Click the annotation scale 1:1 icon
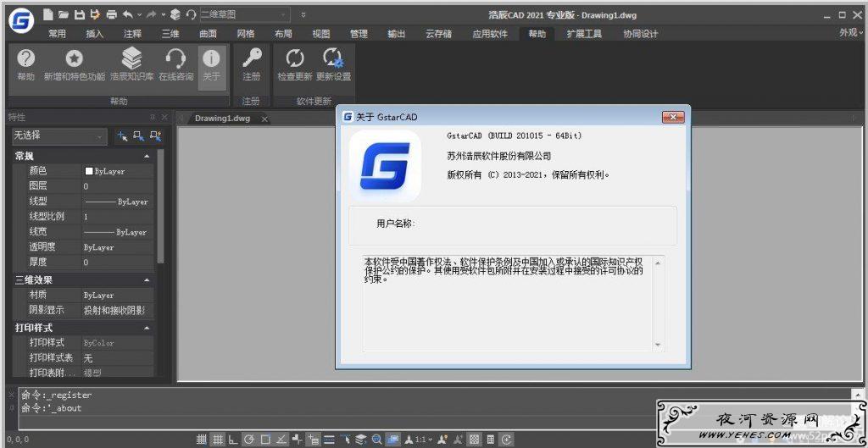Image resolution: width=868 pixels, height=448 pixels. click(x=418, y=440)
